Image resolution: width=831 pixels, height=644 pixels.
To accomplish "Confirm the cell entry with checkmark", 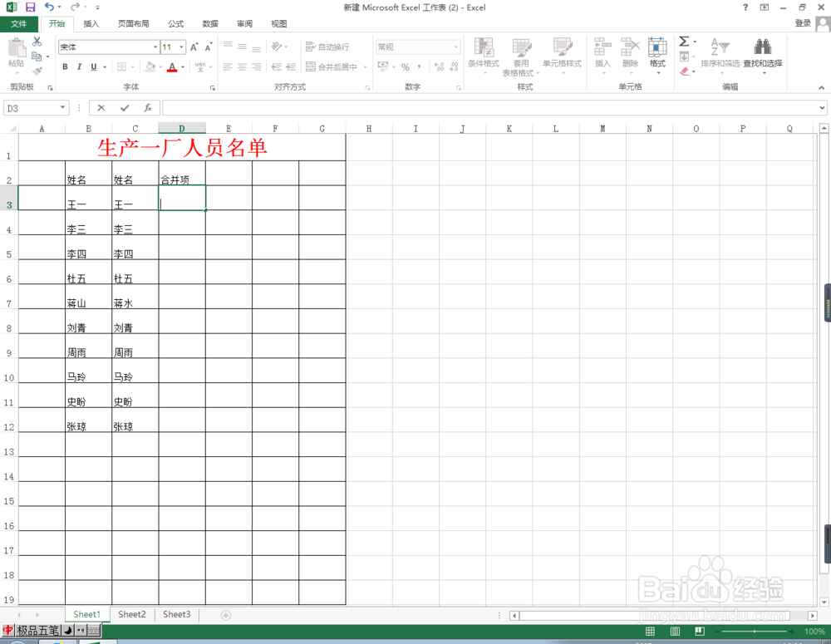I will [125, 107].
